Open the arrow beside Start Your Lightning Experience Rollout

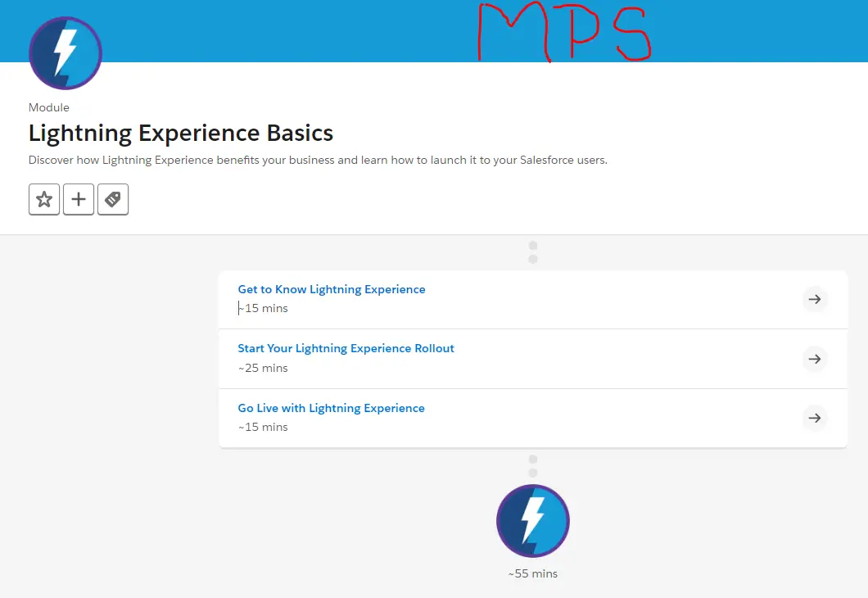[x=814, y=358]
